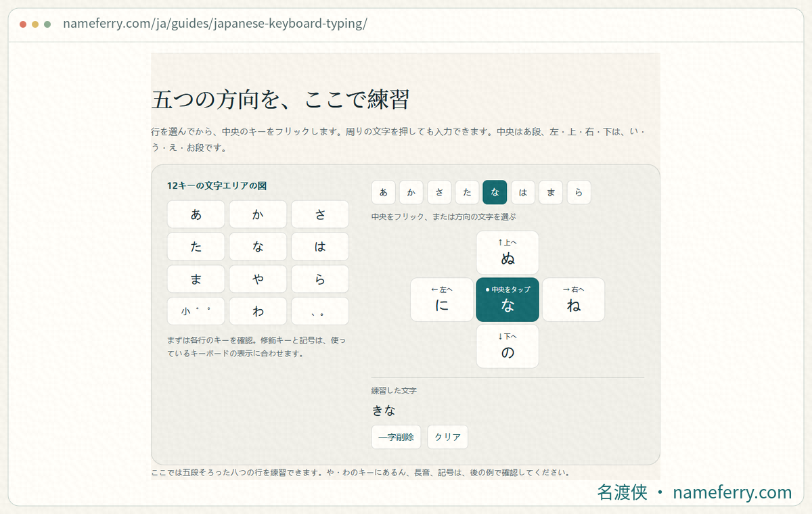Image resolution: width=812 pixels, height=514 pixels.
Task: Clear practiced text with クリア button
Action: [x=447, y=437]
